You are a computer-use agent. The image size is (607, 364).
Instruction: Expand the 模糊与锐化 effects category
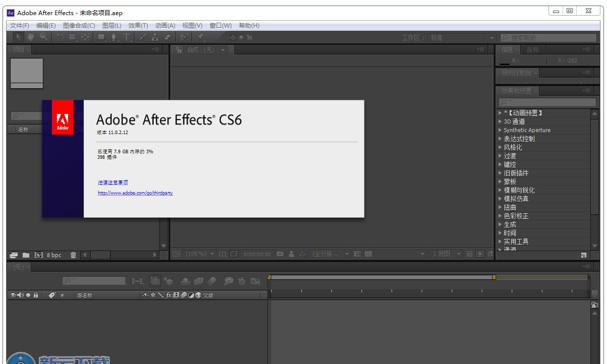[x=500, y=190]
